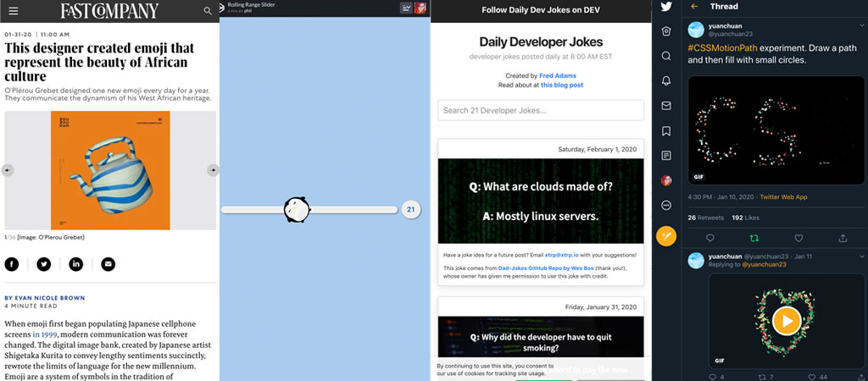868x381 pixels.
Task: Open Twitter notifications bell
Action: pyautogui.click(x=666, y=80)
